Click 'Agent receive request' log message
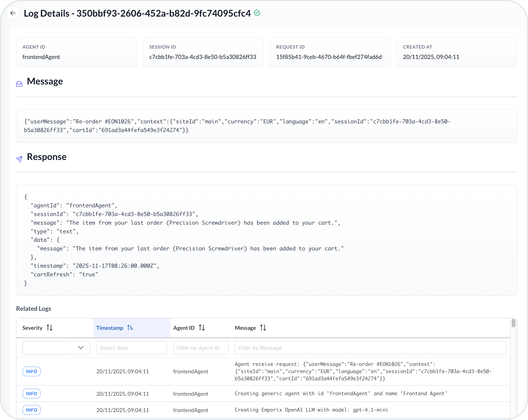 363,371
